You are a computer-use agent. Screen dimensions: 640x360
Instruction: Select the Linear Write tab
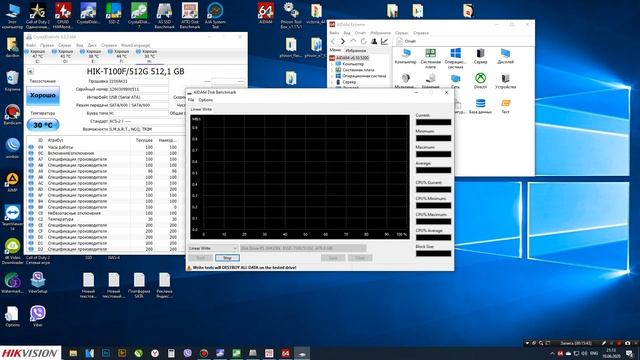tap(201, 109)
